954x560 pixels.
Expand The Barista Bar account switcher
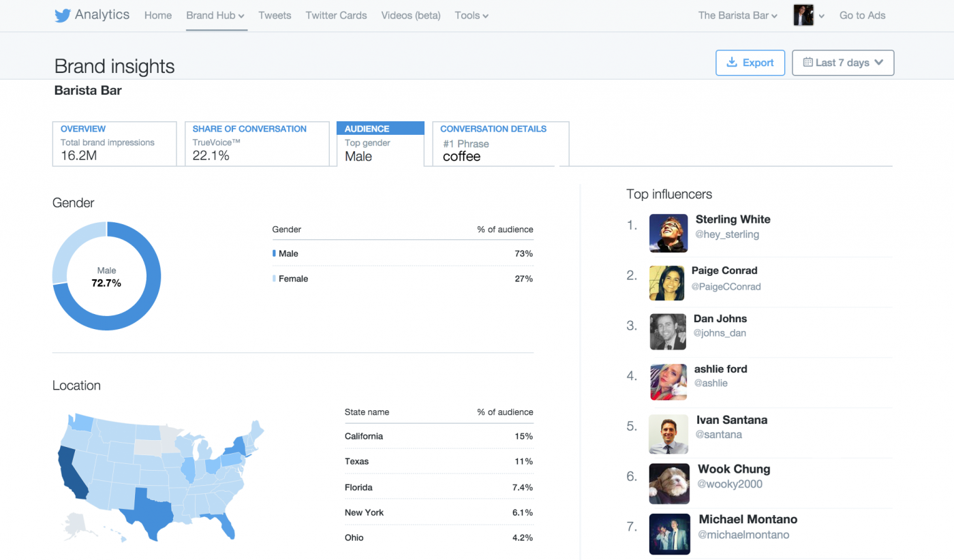point(737,16)
